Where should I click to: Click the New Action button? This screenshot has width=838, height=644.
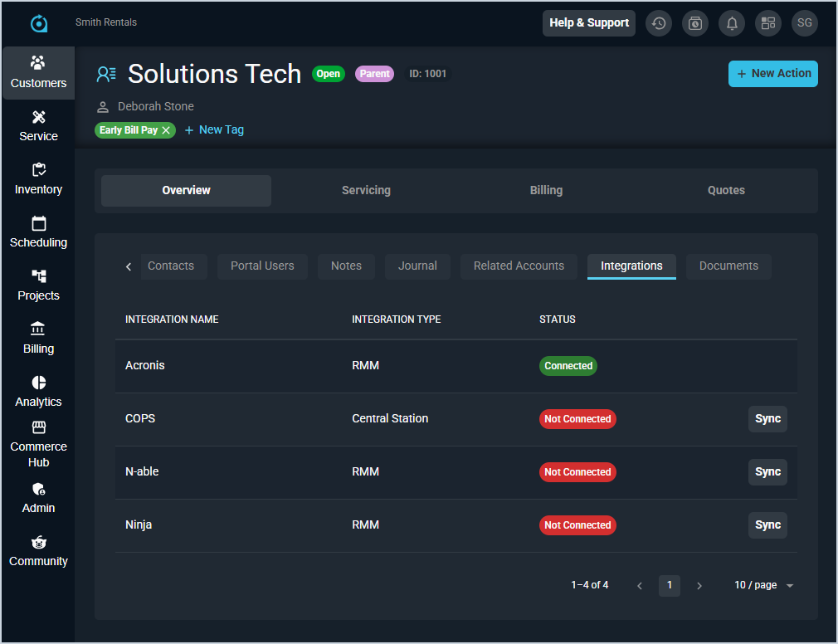(772, 74)
